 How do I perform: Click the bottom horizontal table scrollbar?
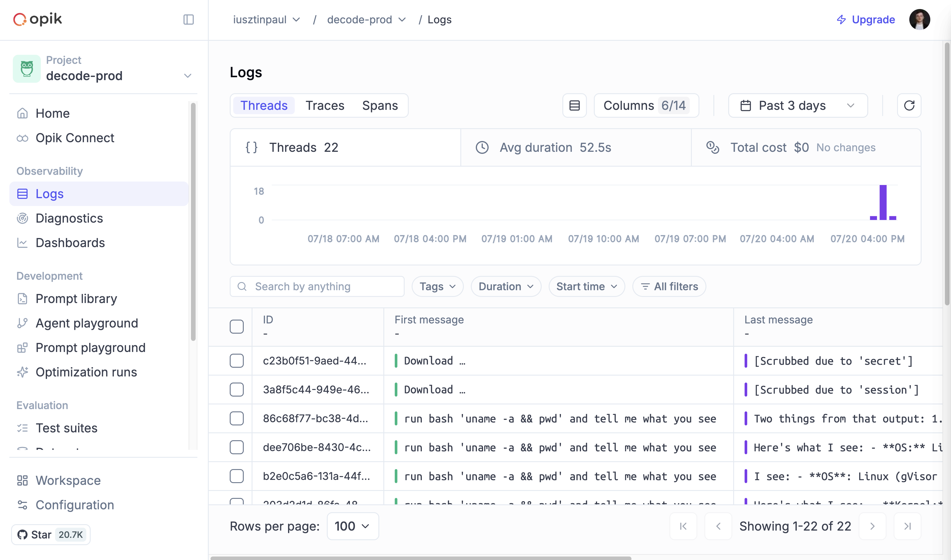click(x=421, y=558)
